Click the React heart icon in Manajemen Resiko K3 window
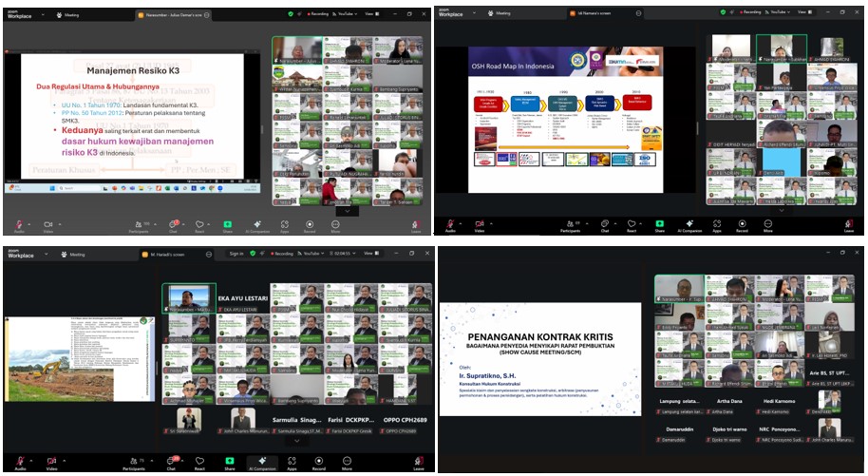 pos(199,224)
